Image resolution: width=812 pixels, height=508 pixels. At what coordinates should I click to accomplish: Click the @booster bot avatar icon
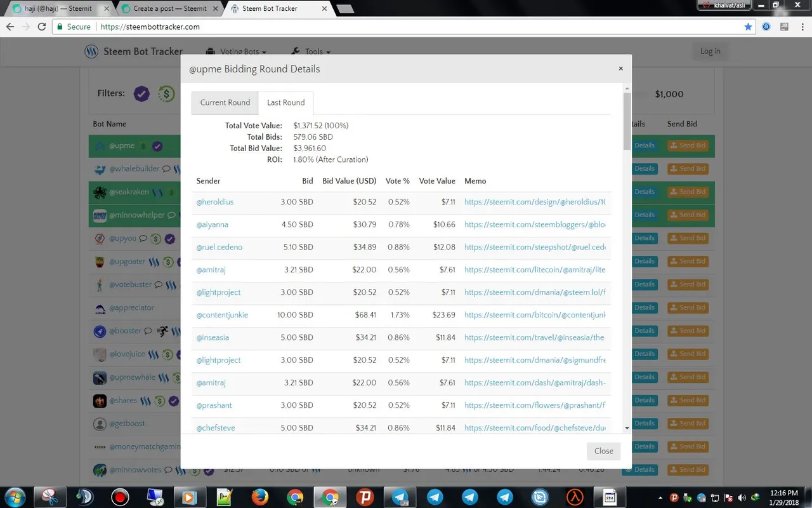click(100, 331)
